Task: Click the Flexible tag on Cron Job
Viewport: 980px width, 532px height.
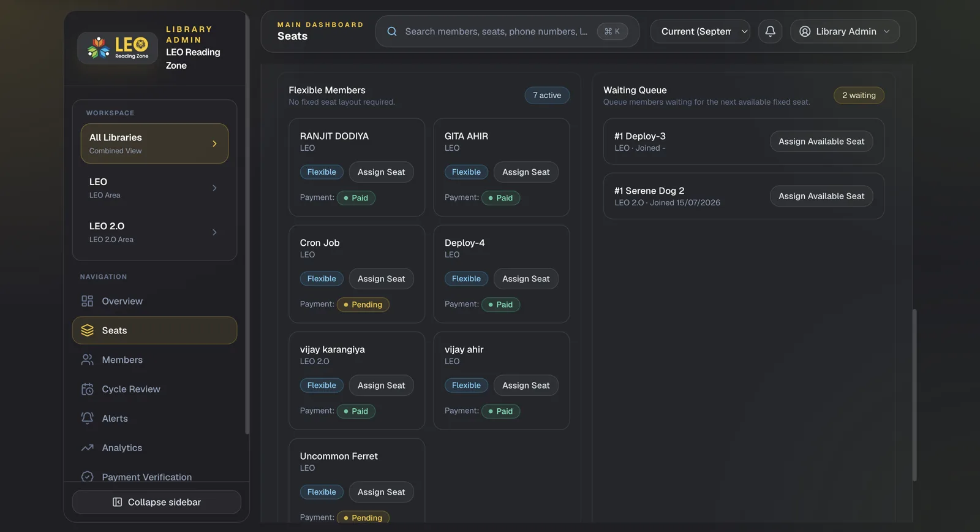Action: [322, 279]
